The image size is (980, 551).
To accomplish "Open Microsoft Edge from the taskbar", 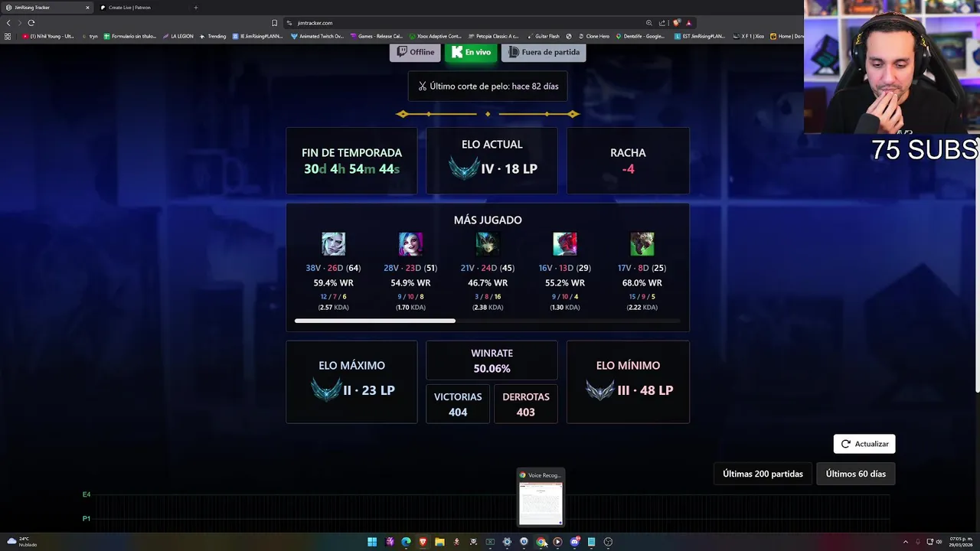I will click(406, 542).
